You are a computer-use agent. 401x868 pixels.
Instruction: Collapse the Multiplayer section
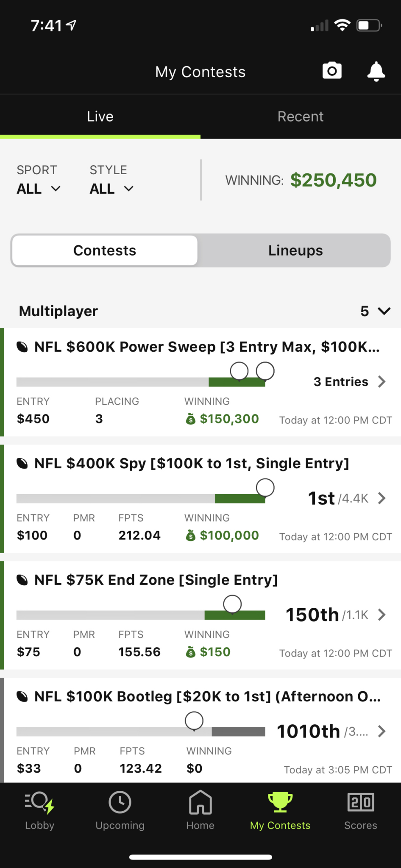click(384, 312)
